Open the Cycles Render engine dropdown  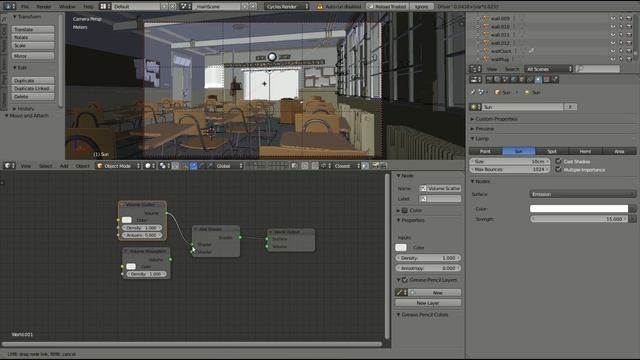coord(287,6)
